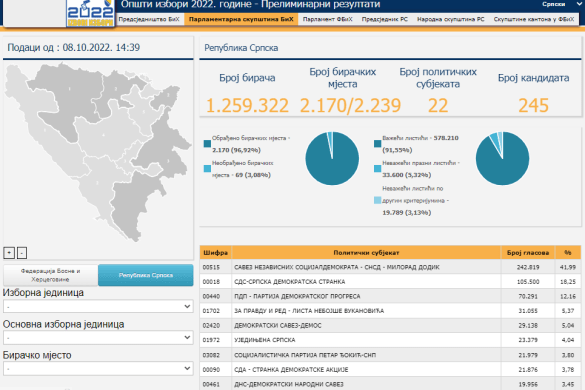Zoom out the map with minus button
The image size is (585, 390).
pos(22,253)
